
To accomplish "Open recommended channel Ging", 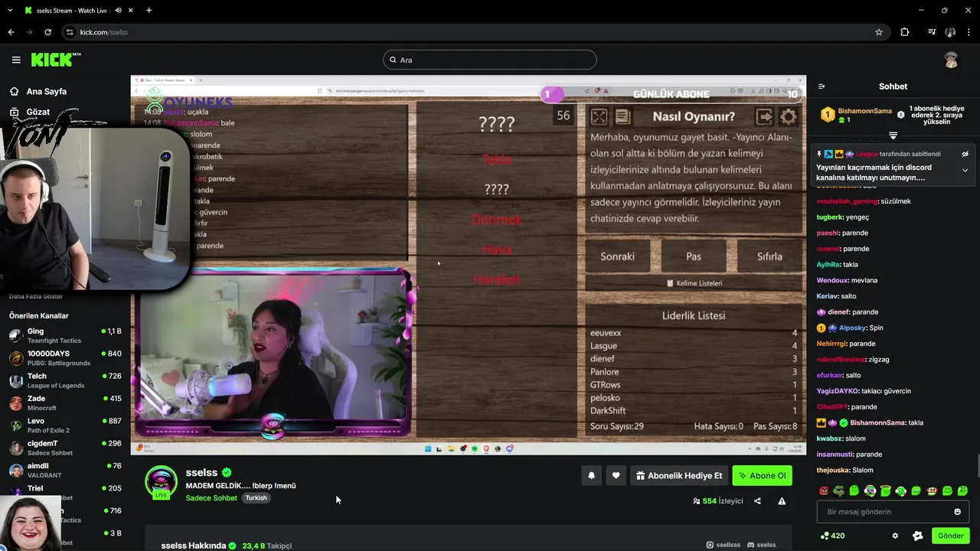I will click(65, 335).
